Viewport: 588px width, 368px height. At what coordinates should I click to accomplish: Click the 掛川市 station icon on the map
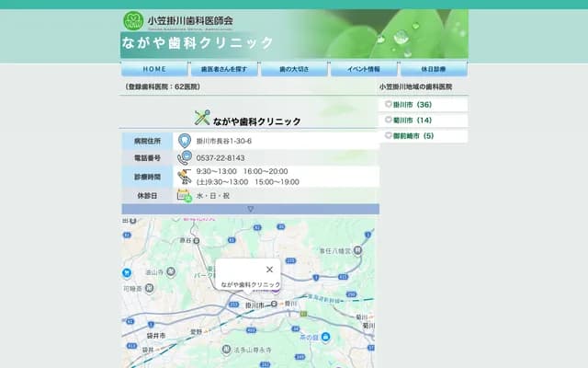pos(274,304)
